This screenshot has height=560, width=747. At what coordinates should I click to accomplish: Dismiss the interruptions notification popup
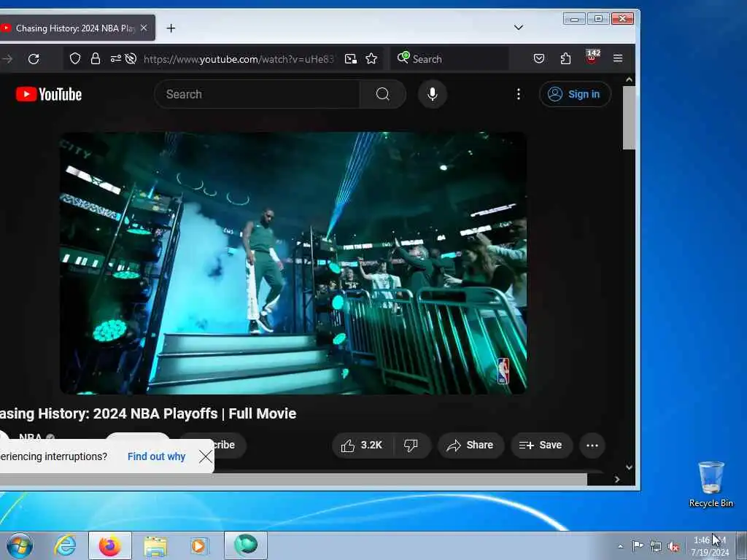(x=206, y=456)
